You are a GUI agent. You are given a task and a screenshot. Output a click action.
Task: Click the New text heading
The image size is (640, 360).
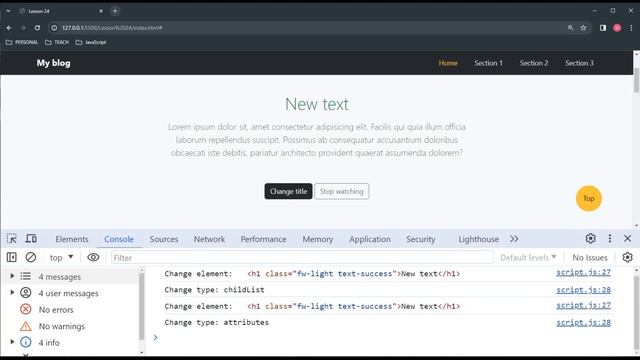[317, 104]
